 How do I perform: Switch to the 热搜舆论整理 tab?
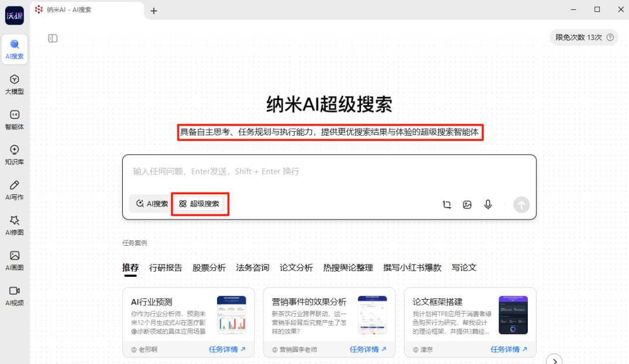(x=348, y=267)
